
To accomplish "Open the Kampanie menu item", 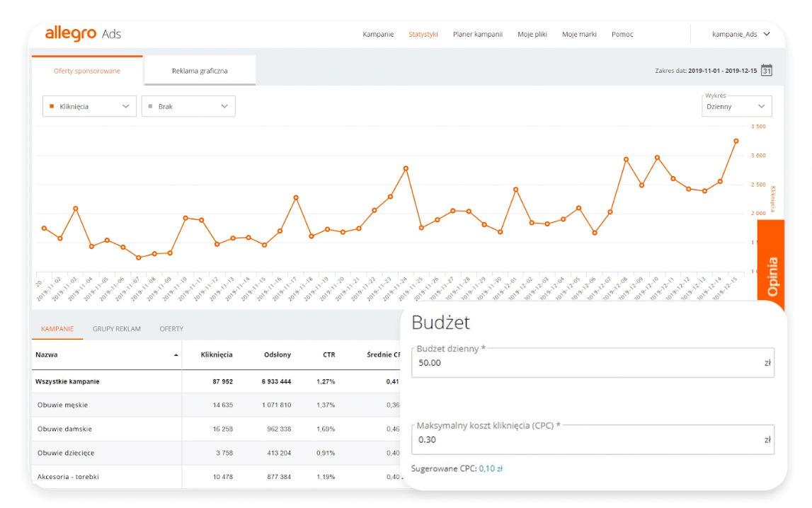I will [x=378, y=34].
